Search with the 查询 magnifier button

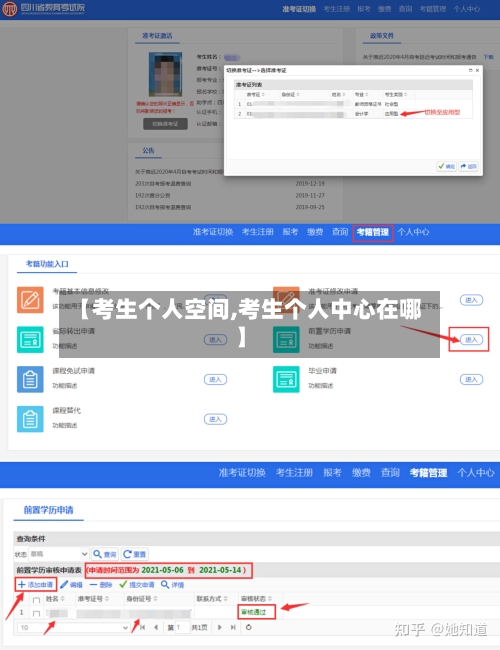105,554
